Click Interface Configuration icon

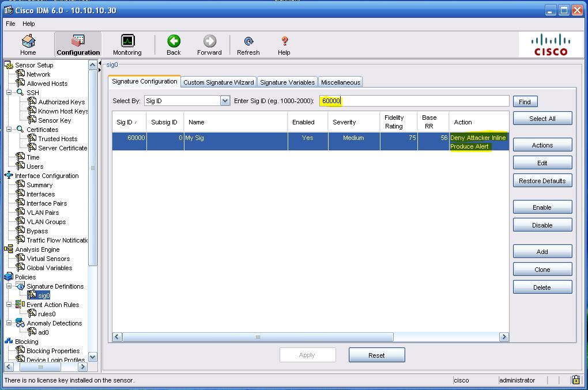(x=9, y=175)
